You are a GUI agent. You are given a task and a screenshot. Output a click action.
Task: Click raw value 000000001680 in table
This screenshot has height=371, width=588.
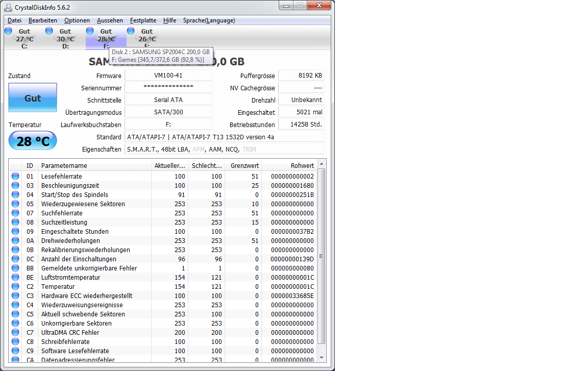point(292,186)
